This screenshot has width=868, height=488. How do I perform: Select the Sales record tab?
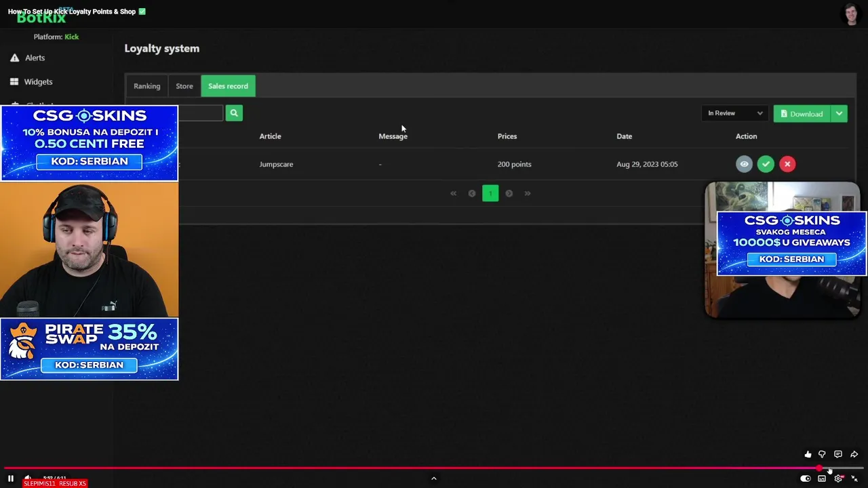228,86
